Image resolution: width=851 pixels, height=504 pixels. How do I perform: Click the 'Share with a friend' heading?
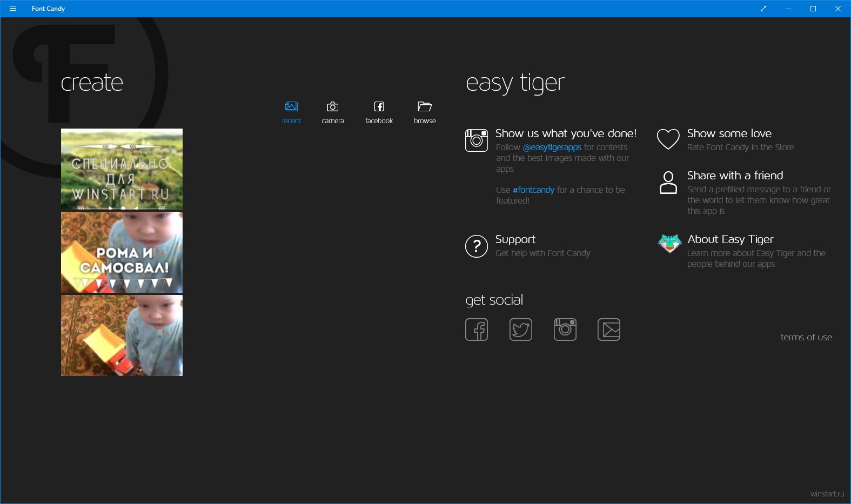[x=735, y=176]
